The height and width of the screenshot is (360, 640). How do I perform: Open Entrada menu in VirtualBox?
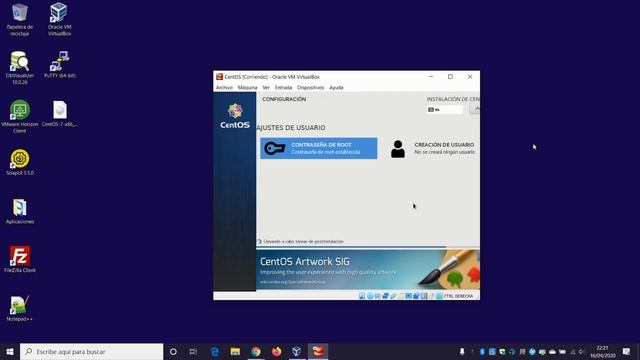pyautogui.click(x=283, y=87)
